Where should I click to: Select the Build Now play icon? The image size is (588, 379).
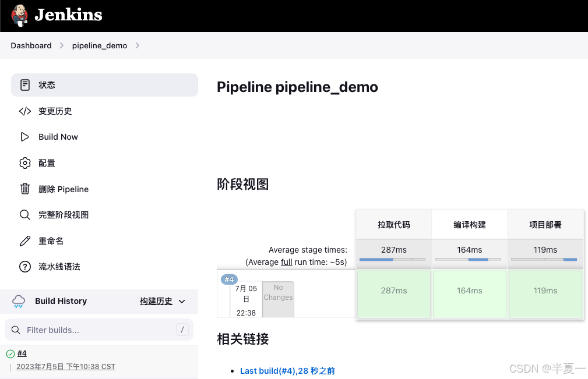(25, 137)
